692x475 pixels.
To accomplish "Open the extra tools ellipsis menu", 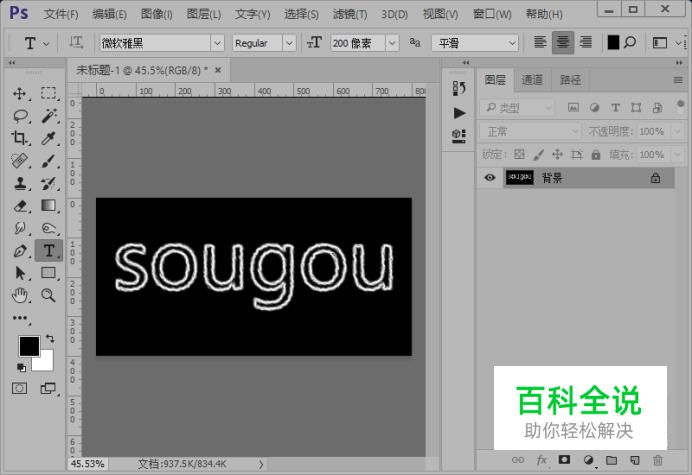I will tap(20, 318).
